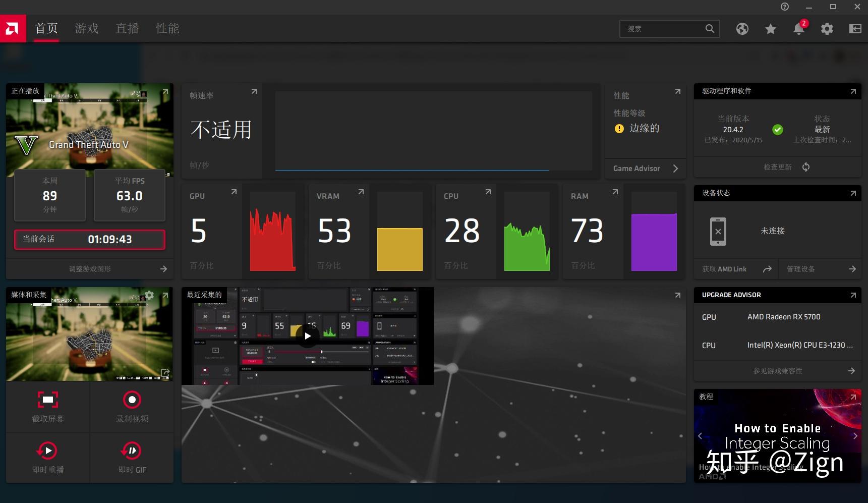Click the Intel Xeon CPU E3-1230 entry
The width and height of the screenshot is (868, 503).
pyautogui.click(x=800, y=345)
